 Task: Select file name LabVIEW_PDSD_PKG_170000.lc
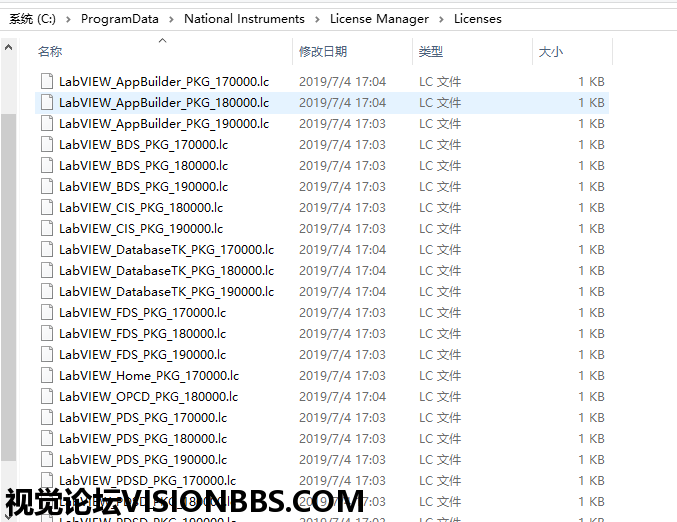[148, 481]
